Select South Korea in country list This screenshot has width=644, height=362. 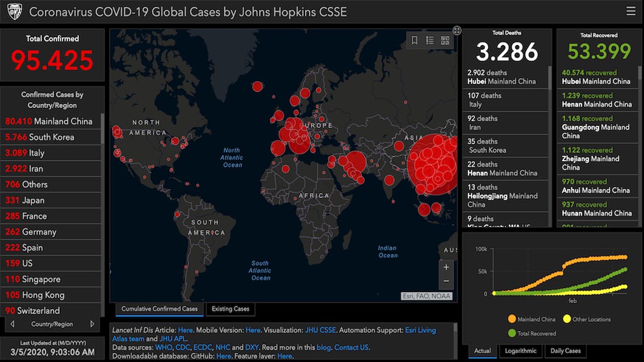[51, 137]
